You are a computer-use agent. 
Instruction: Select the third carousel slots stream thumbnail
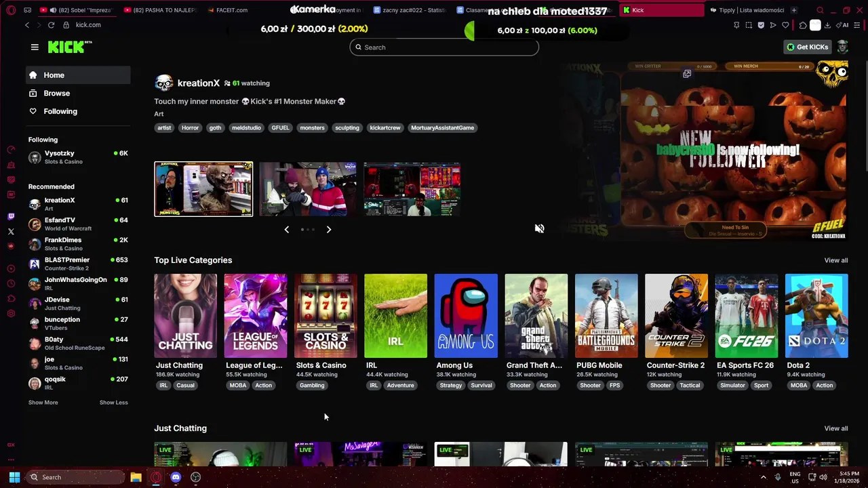(x=412, y=189)
